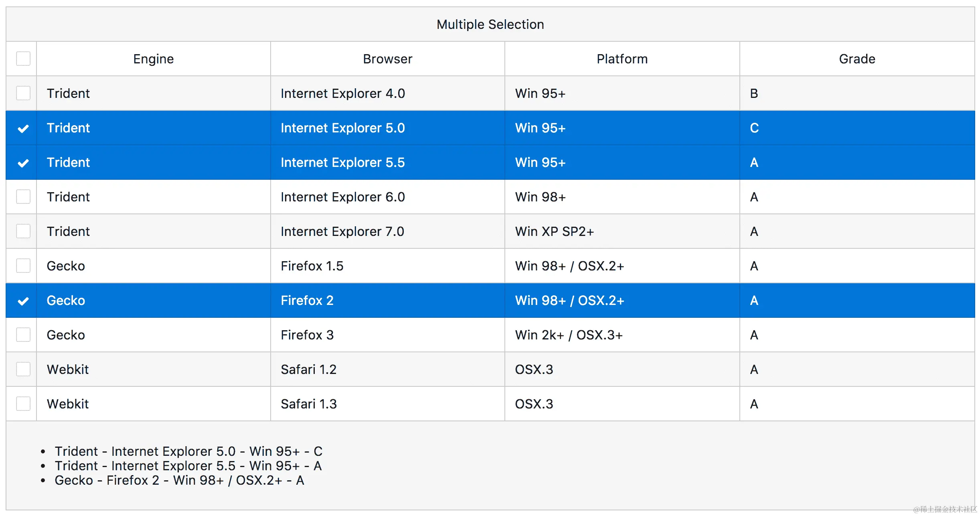This screenshot has width=980, height=516.
Task: Click the Browser column header
Action: 387,59
